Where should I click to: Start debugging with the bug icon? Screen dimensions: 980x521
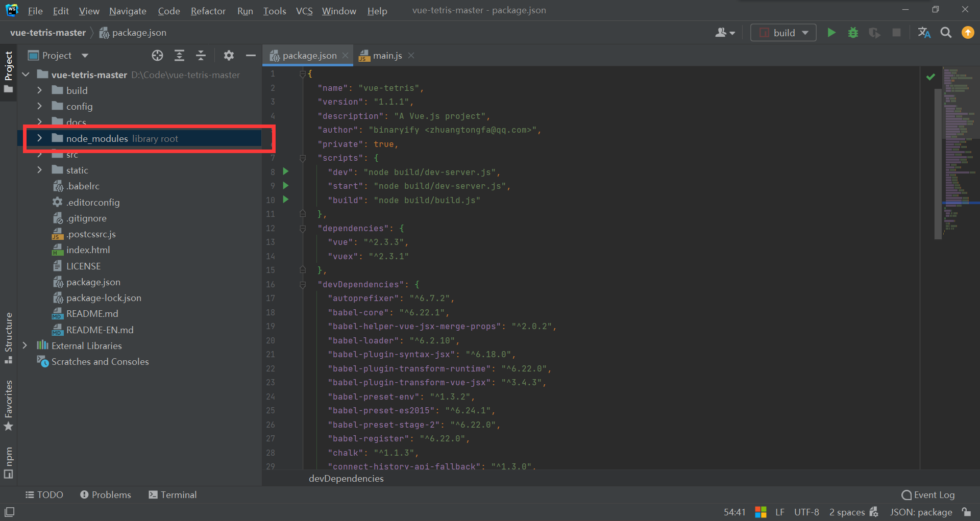click(853, 33)
